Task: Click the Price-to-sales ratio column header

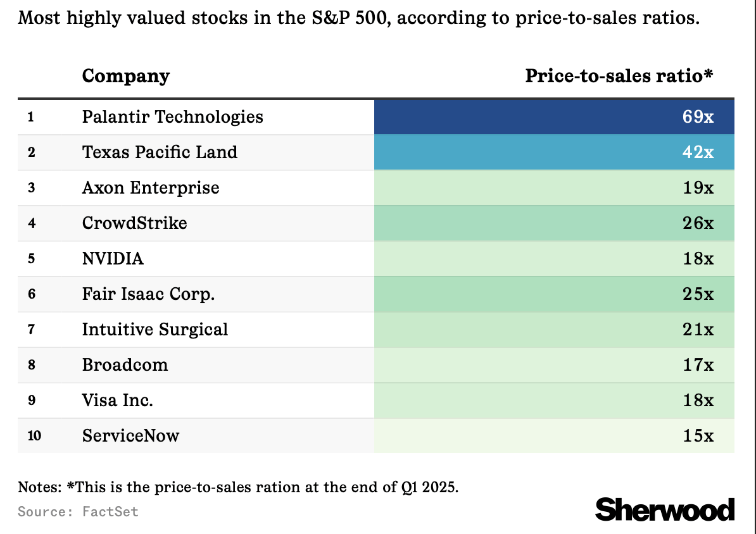Action: click(x=619, y=76)
